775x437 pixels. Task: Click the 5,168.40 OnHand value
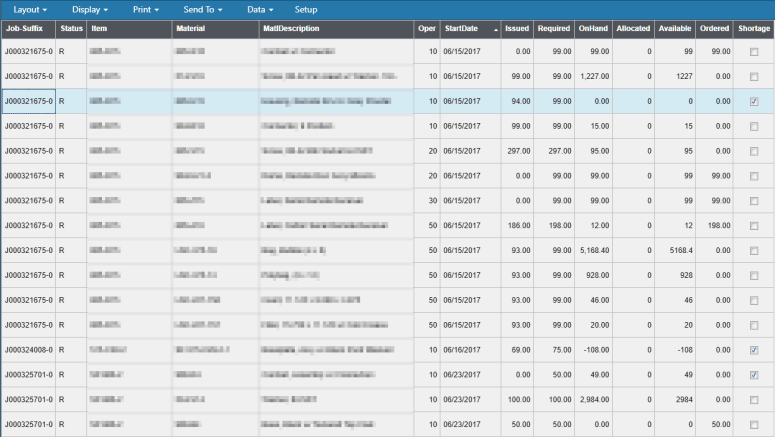click(595, 250)
